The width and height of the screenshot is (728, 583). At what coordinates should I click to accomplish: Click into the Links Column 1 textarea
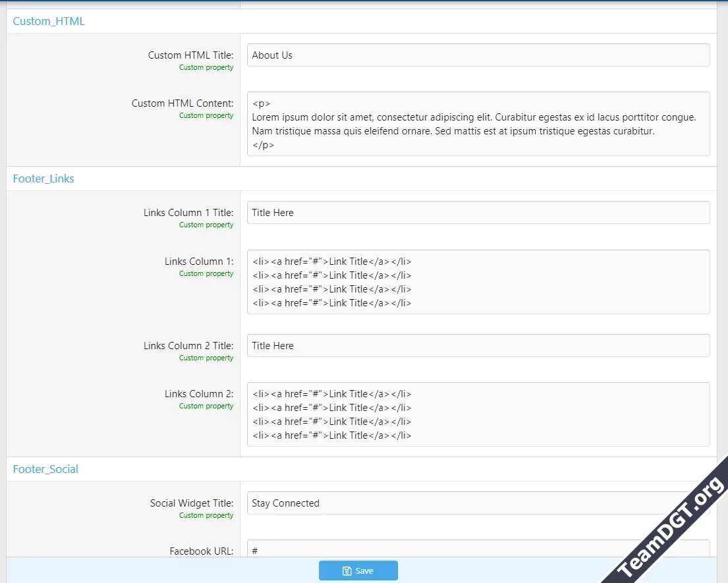(478, 282)
